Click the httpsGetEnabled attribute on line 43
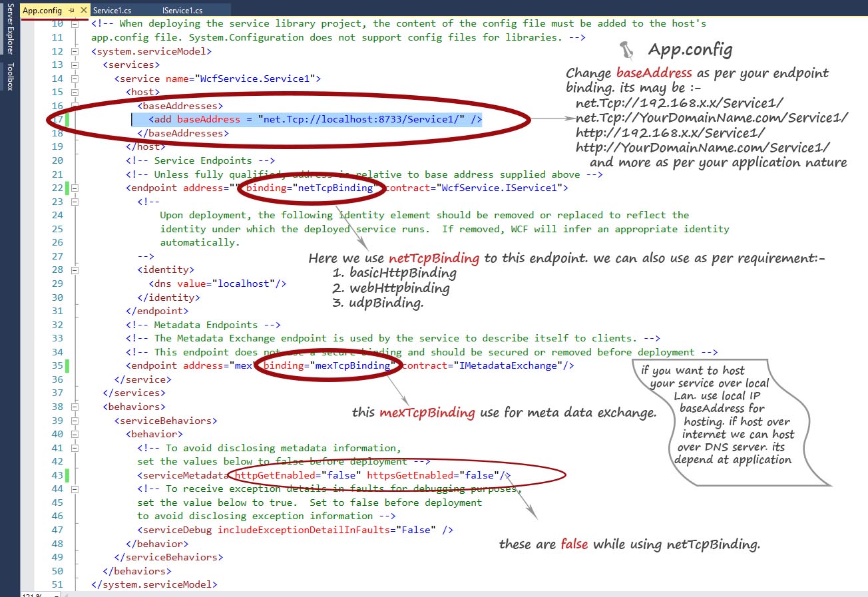The height and width of the screenshot is (597, 868). (x=409, y=475)
